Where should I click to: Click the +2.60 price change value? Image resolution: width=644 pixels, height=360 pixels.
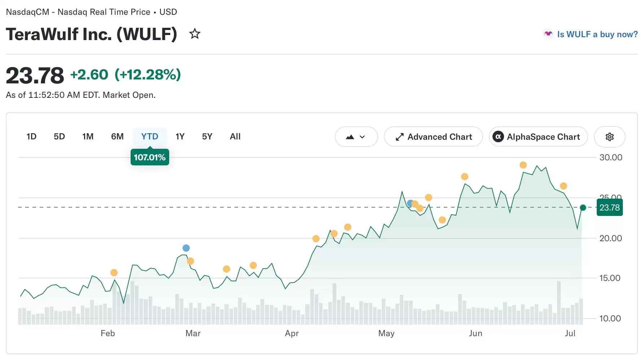89,75
